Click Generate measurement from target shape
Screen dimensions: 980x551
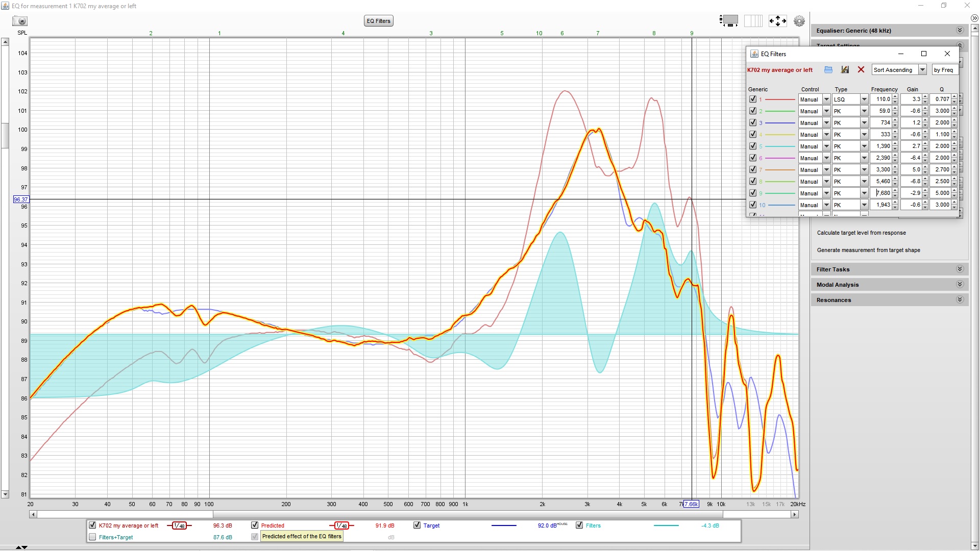click(x=868, y=251)
